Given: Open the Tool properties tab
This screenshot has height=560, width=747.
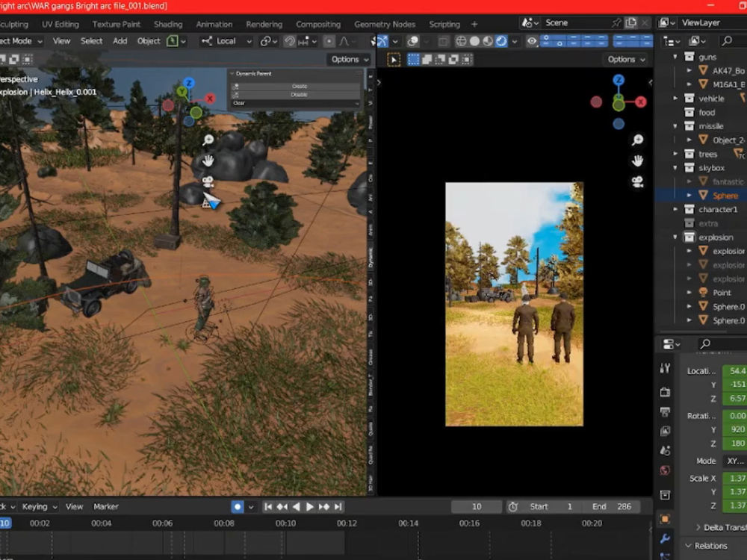Looking at the screenshot, I should 665,367.
